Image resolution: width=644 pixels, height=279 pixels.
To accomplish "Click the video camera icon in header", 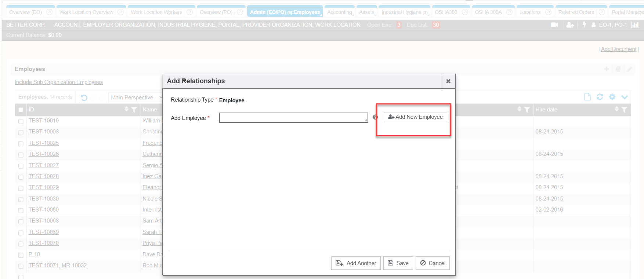I will pyautogui.click(x=554, y=25).
